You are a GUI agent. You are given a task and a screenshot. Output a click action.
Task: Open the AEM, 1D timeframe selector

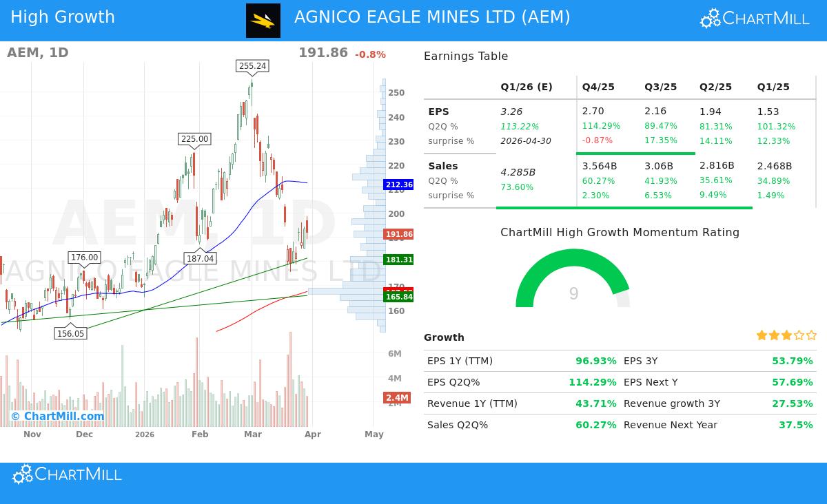(37, 52)
